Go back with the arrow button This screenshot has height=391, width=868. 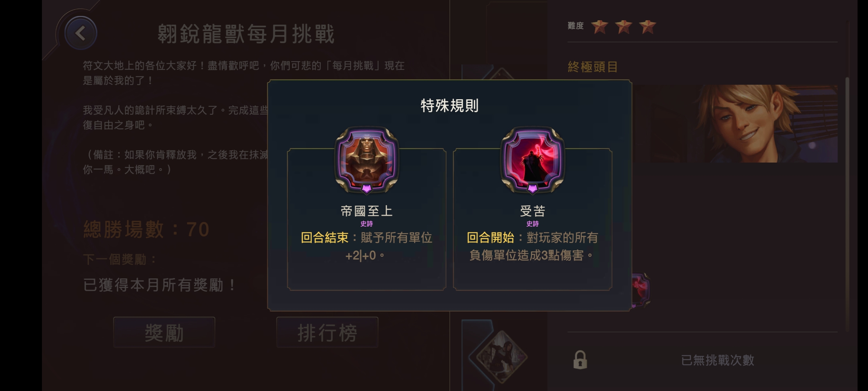pyautogui.click(x=80, y=33)
